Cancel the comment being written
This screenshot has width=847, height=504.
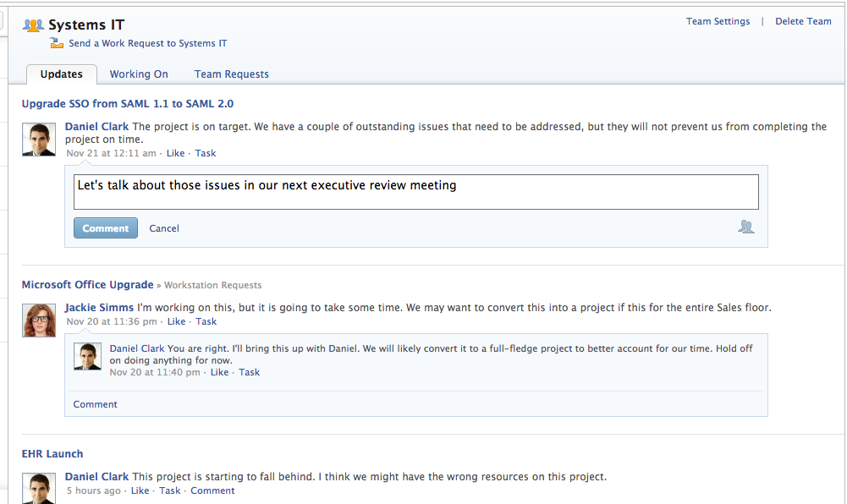coord(164,228)
